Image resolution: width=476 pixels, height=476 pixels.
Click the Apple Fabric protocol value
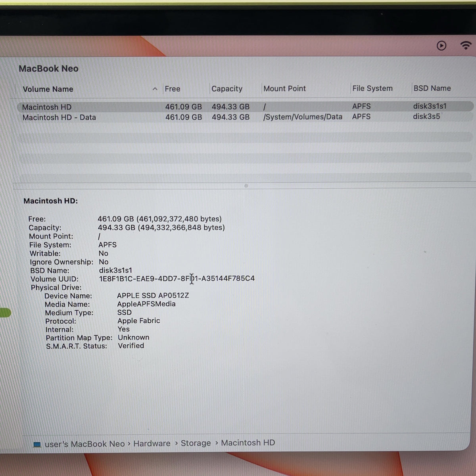139,321
